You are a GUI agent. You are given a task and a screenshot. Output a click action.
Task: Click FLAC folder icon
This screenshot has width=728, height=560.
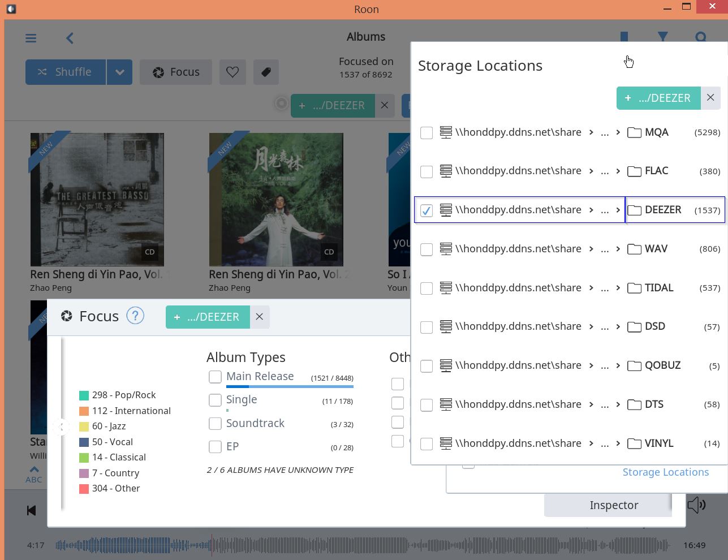click(x=635, y=171)
